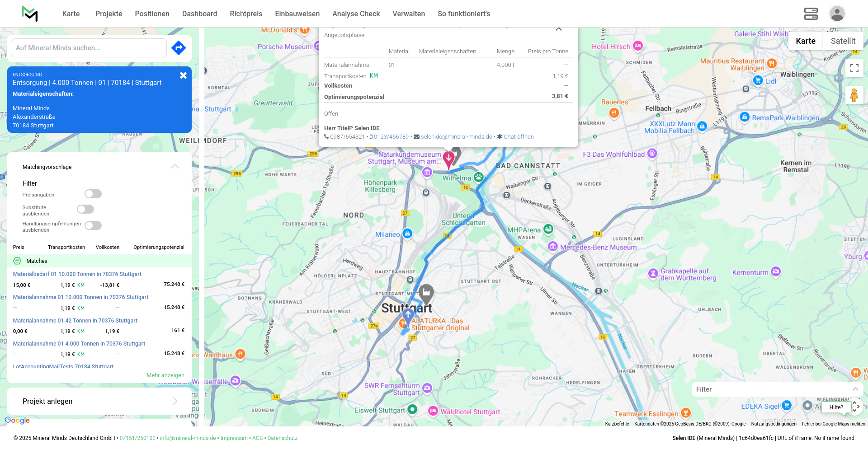Toggle Substitute ausblenden switch
Image resolution: width=868 pixels, height=449 pixels.
point(85,209)
